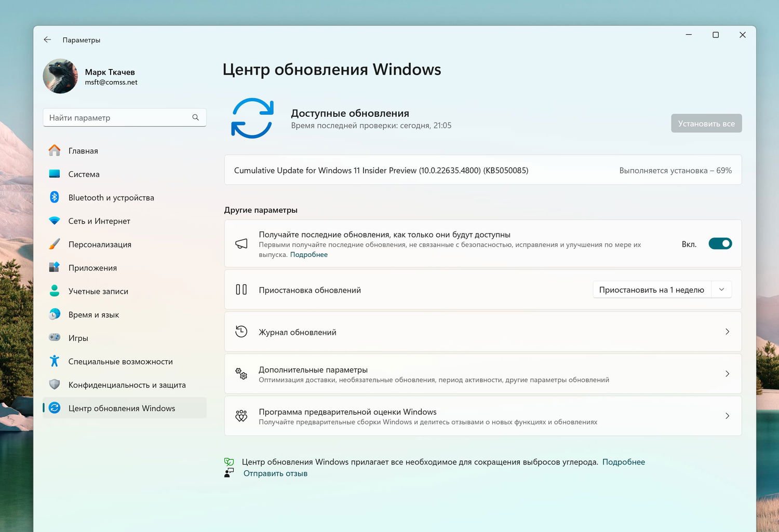Screen dimensions: 779x532
Task: Click the Время и язык label
Action: (x=93, y=315)
